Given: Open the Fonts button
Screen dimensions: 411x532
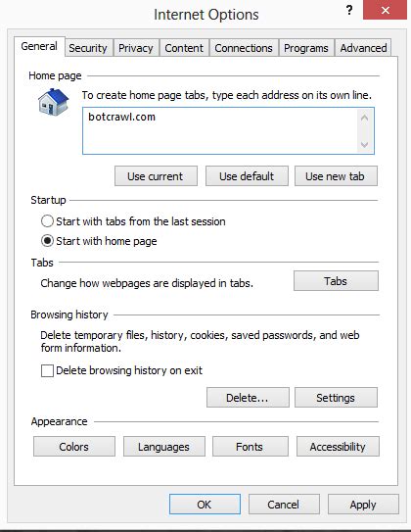Looking at the screenshot, I should click(251, 447).
